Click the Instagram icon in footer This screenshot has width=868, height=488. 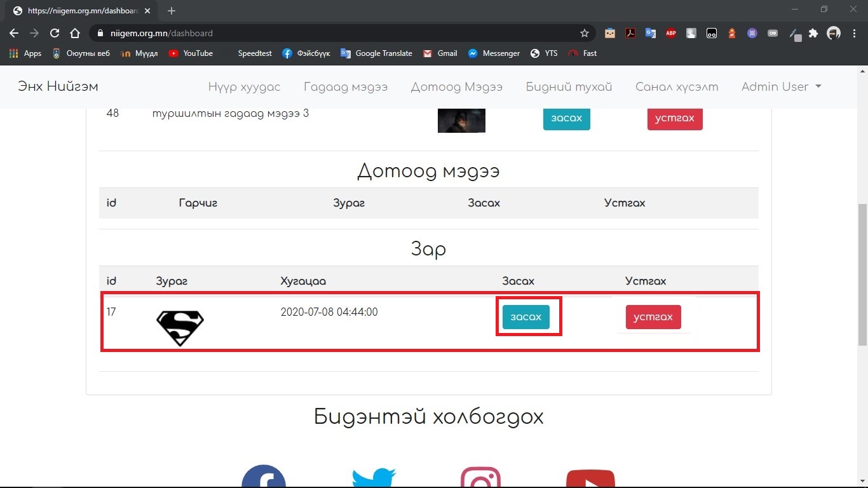click(480, 478)
